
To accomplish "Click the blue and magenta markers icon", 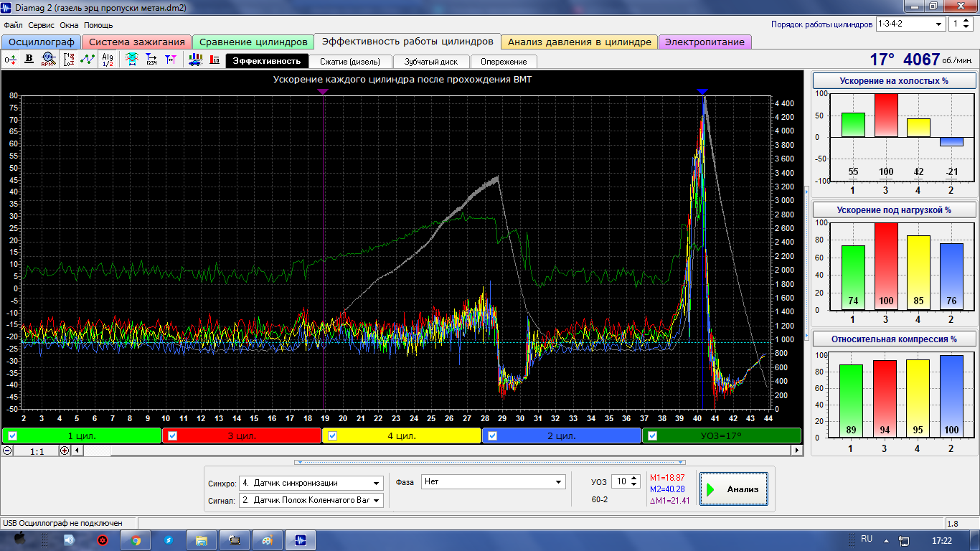I will [x=171, y=60].
